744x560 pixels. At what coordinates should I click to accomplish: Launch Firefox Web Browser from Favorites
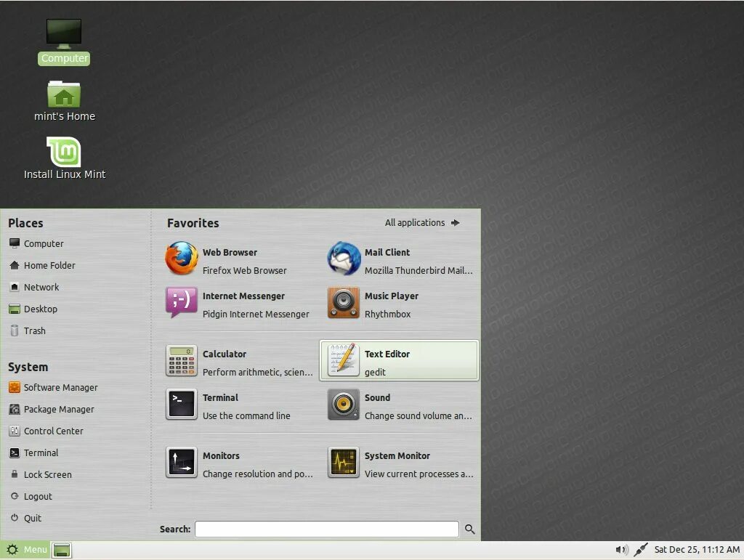(238, 261)
